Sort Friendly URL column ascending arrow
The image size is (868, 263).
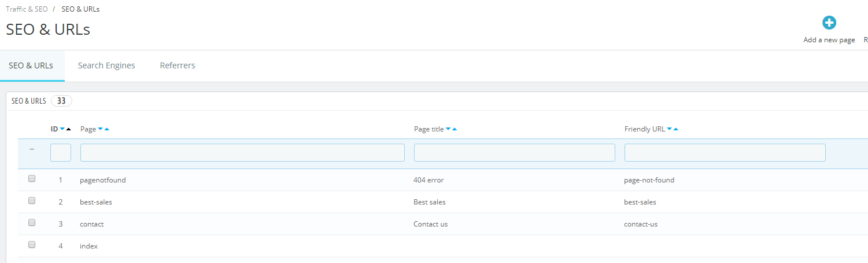pos(676,129)
